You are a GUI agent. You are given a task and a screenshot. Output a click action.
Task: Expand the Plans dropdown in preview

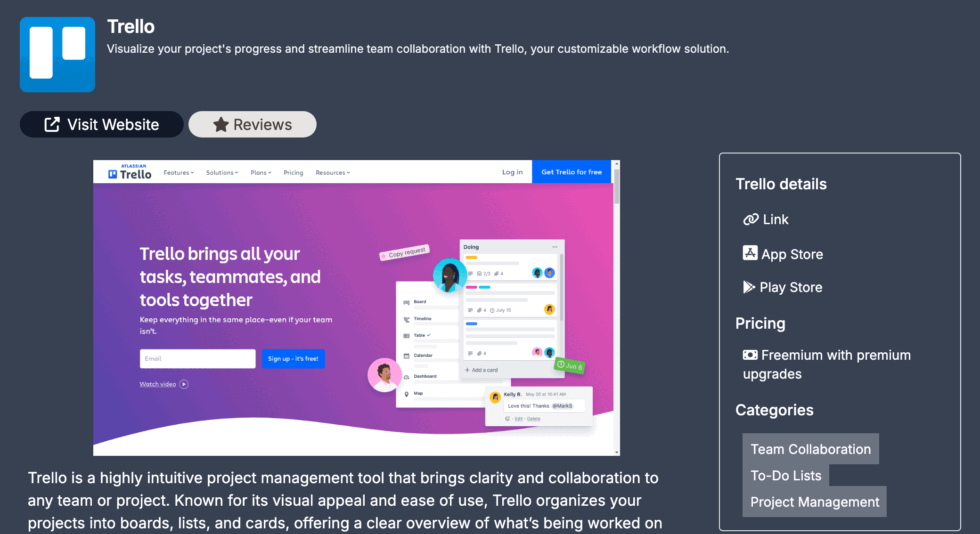click(x=261, y=173)
